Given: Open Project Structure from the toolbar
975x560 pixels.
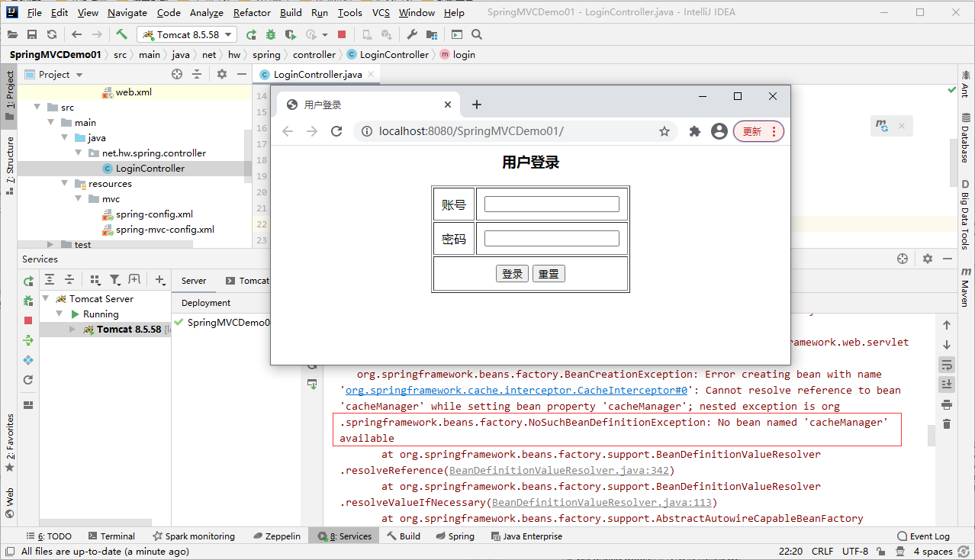Looking at the screenshot, I should [432, 34].
